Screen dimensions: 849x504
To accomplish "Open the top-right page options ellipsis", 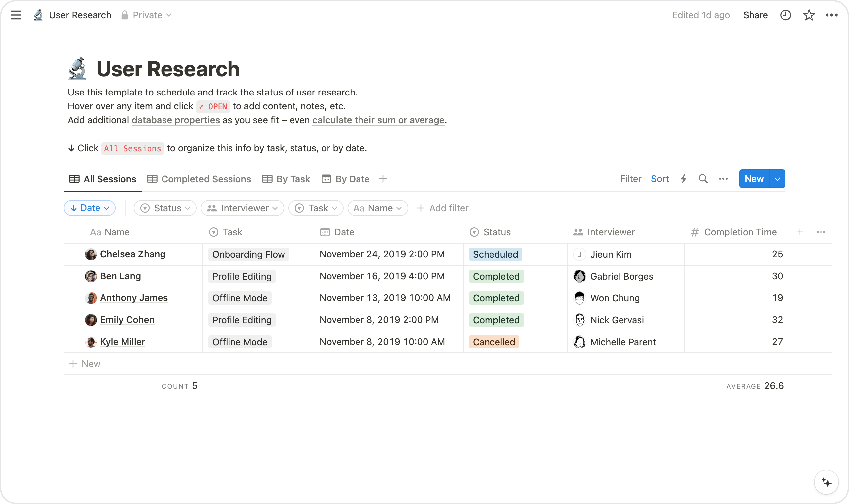I will click(x=831, y=15).
